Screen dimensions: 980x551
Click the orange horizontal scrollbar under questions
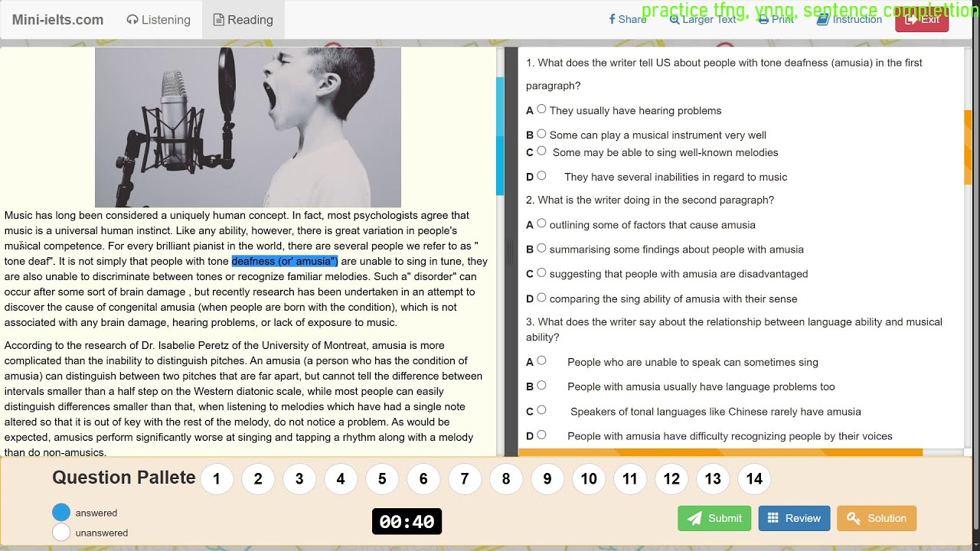pos(720,452)
